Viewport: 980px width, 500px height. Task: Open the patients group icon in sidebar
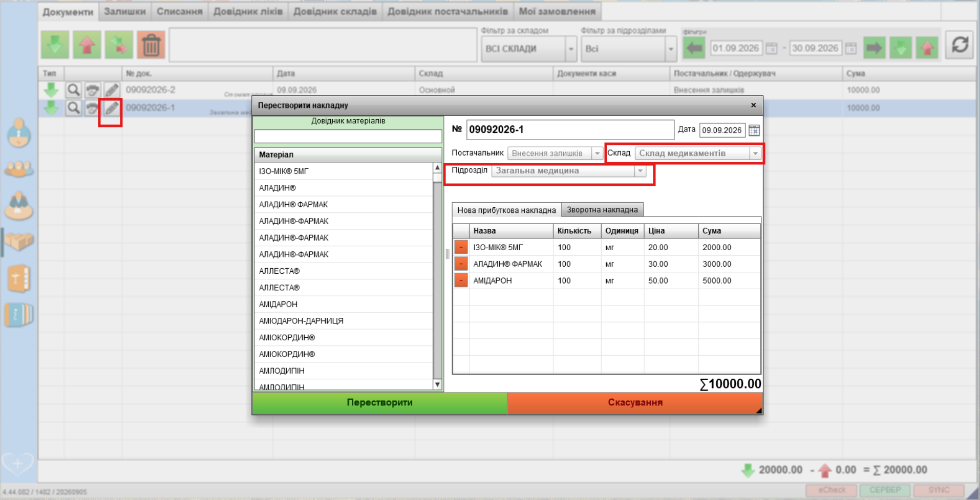click(x=19, y=168)
